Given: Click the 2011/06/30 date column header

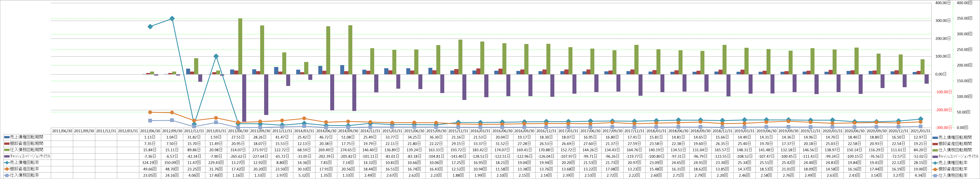Looking at the screenshot, I should click(x=62, y=131).
